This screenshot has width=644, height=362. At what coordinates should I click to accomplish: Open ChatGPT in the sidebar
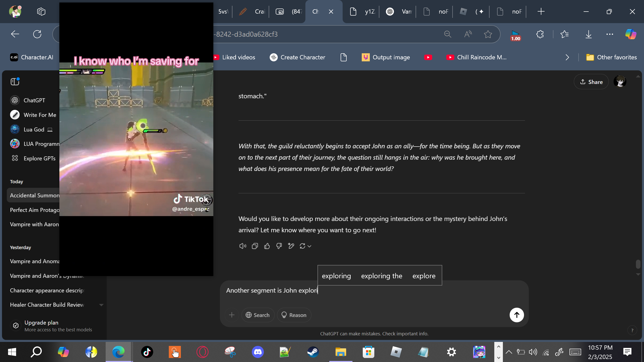tap(34, 100)
